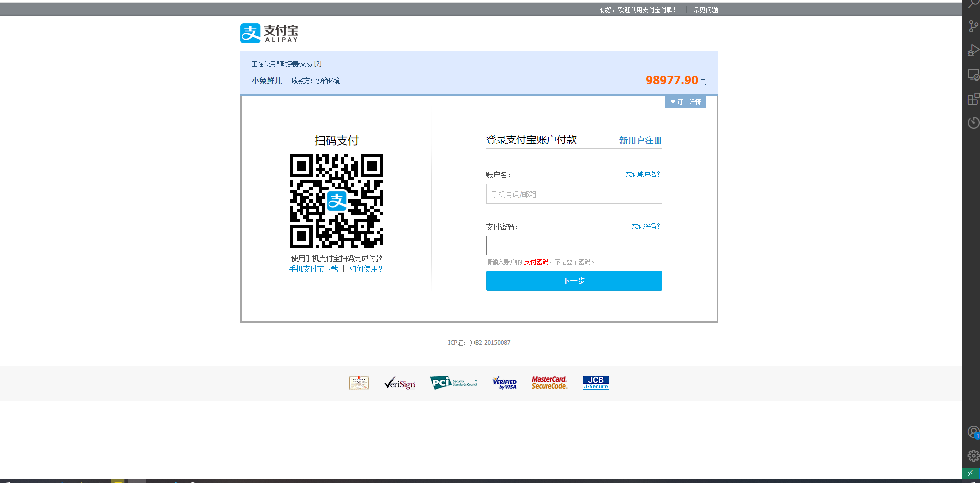Viewport: 980px width, 483px height.
Task: Click the green remote window indicator
Action: 970,473
